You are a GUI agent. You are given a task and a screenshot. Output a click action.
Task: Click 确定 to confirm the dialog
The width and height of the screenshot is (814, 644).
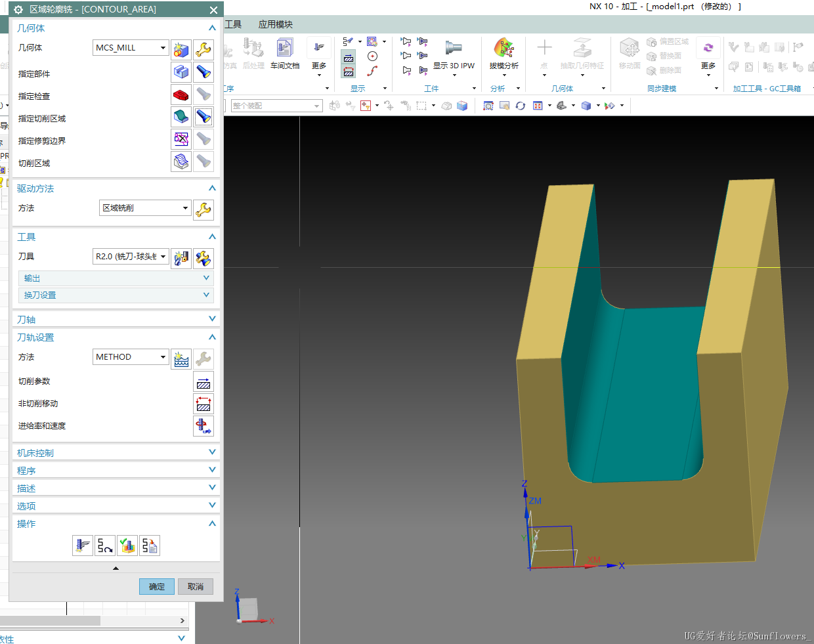pos(157,587)
